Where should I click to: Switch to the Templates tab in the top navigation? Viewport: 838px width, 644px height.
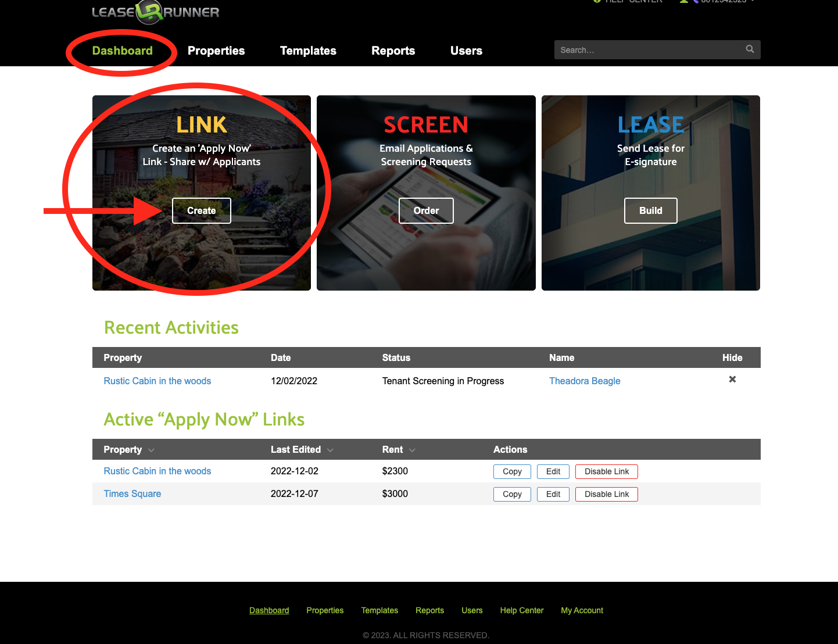[x=308, y=51]
